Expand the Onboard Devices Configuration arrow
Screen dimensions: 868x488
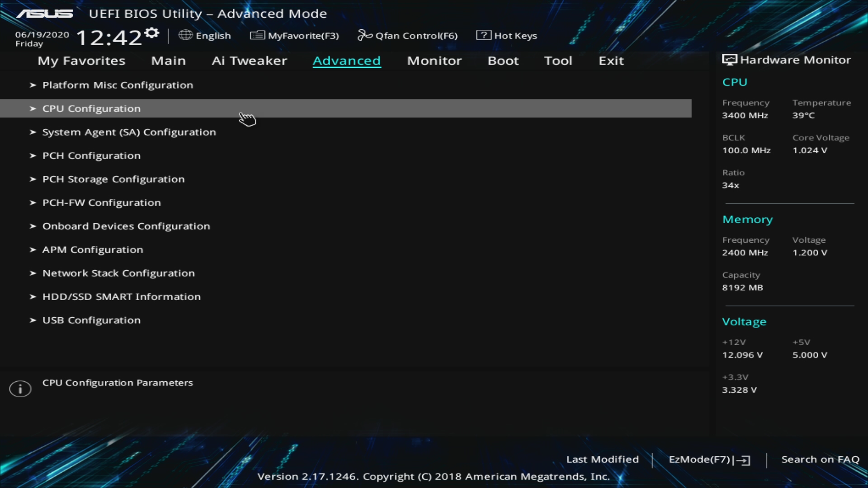33,226
